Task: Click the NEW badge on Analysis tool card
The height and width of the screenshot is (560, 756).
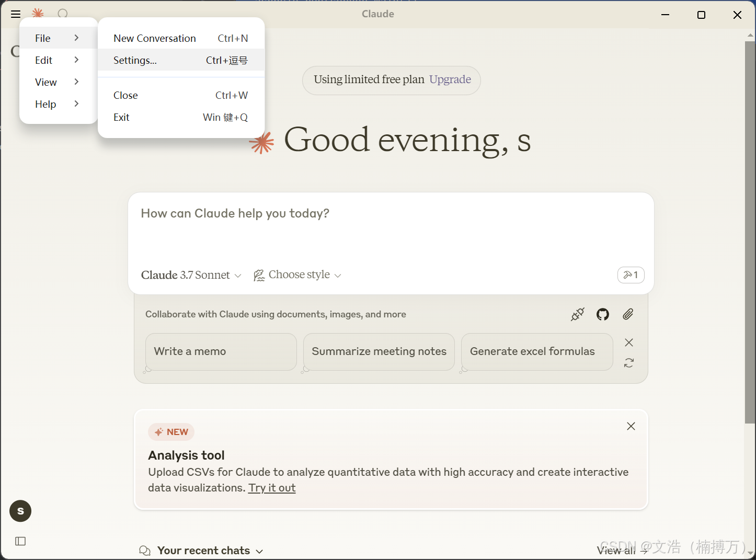Action: 171,432
